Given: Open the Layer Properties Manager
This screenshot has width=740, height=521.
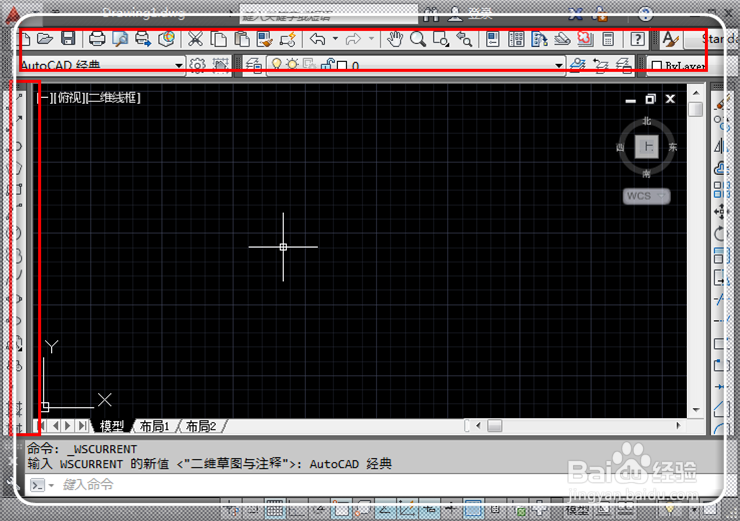Looking at the screenshot, I should tap(254, 65).
